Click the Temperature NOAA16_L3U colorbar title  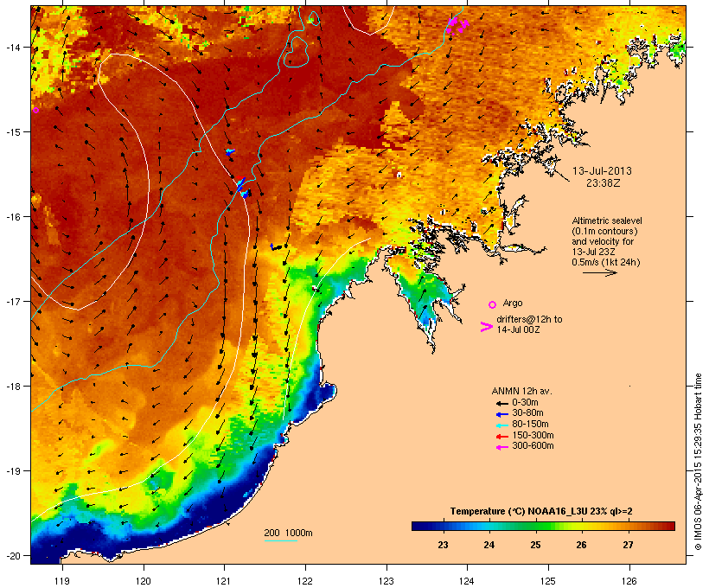(x=541, y=511)
